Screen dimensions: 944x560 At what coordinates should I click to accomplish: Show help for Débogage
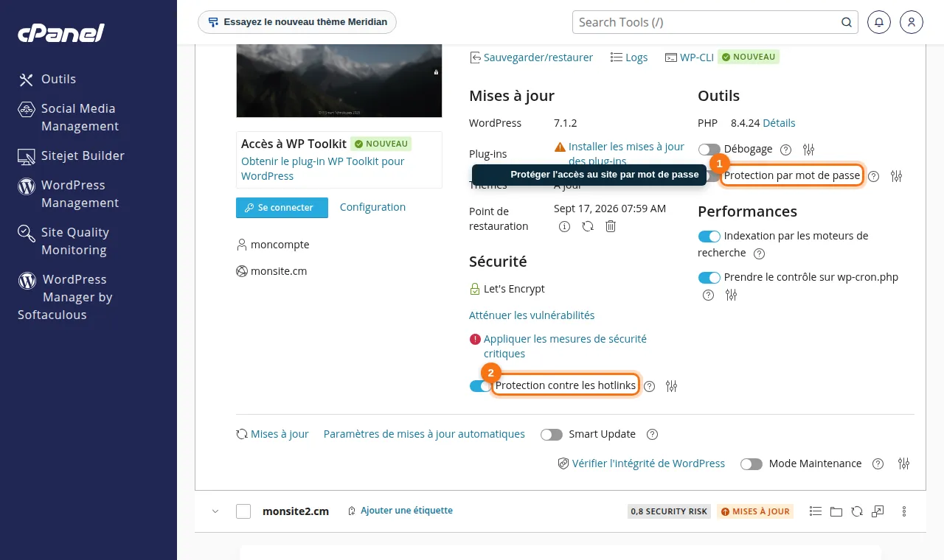click(785, 150)
